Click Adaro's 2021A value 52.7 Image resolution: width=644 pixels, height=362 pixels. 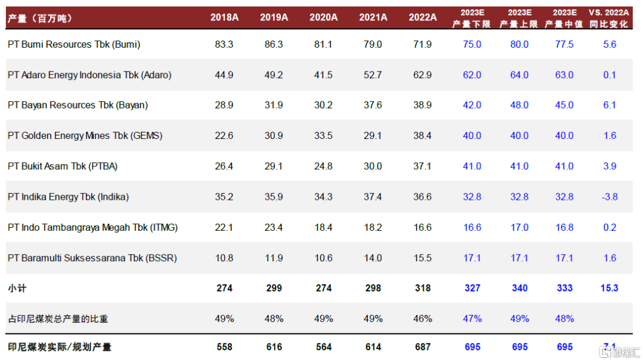[373, 75]
